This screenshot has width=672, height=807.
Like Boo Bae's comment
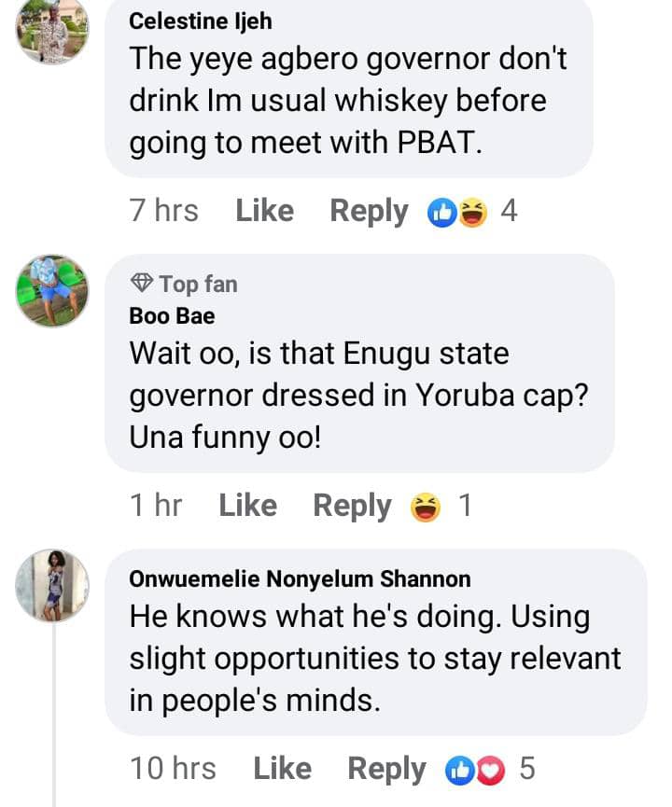(x=247, y=506)
